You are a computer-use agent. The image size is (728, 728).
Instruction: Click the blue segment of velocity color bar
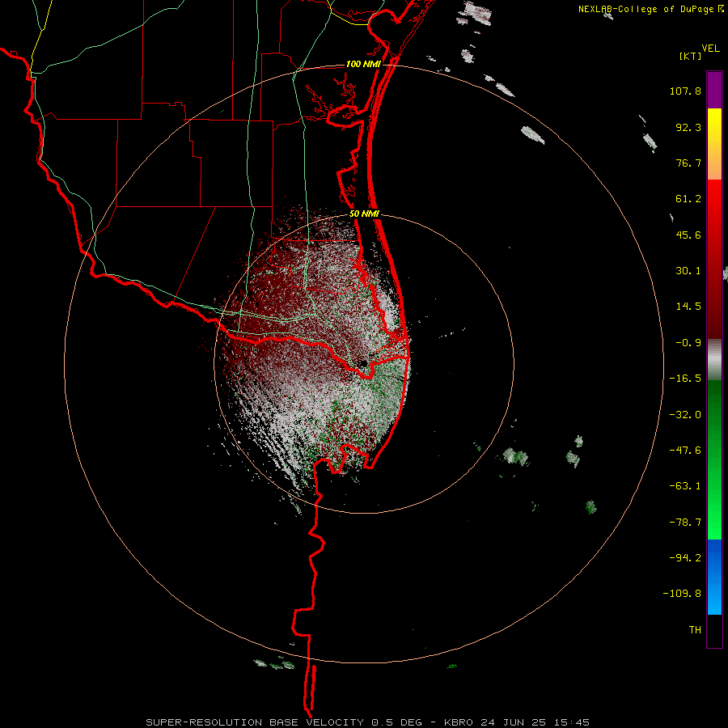(714, 577)
